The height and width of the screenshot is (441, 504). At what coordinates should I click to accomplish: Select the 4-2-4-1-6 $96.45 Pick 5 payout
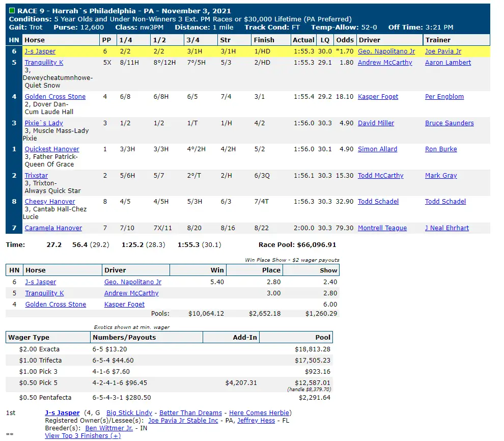120,383
